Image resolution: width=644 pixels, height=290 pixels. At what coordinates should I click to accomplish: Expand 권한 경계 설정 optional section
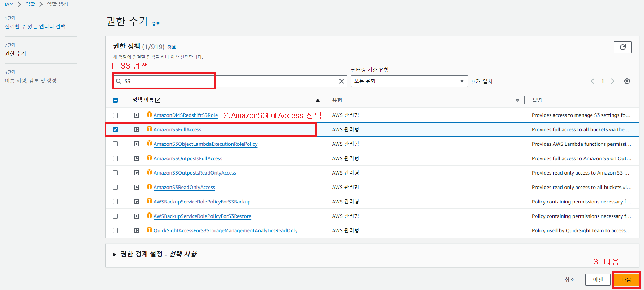(115, 255)
